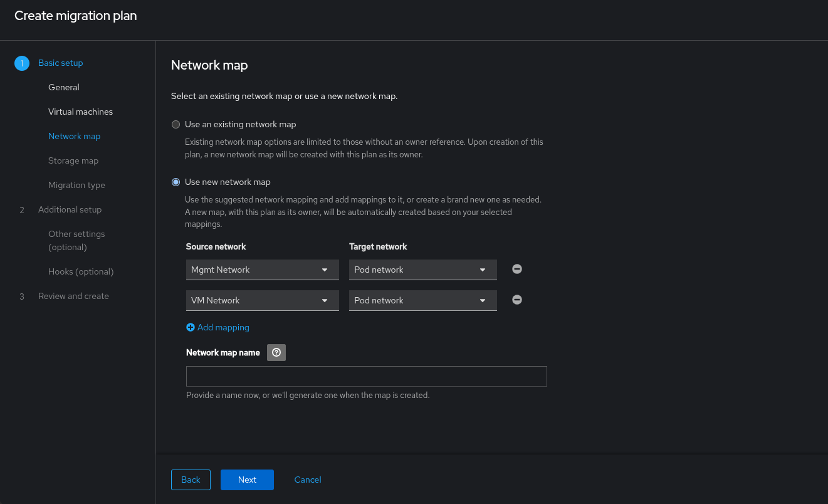Click the plus icon beside Add mapping
The height and width of the screenshot is (504, 828).
coord(191,327)
